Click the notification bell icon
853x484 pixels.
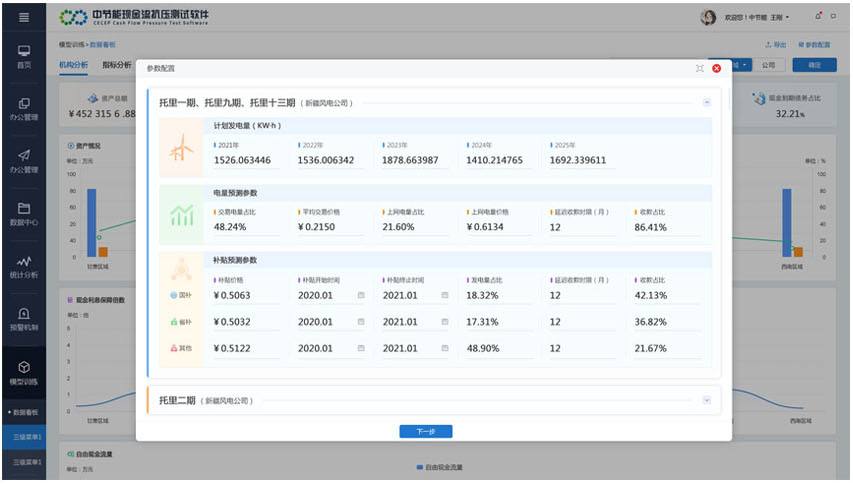tap(819, 17)
